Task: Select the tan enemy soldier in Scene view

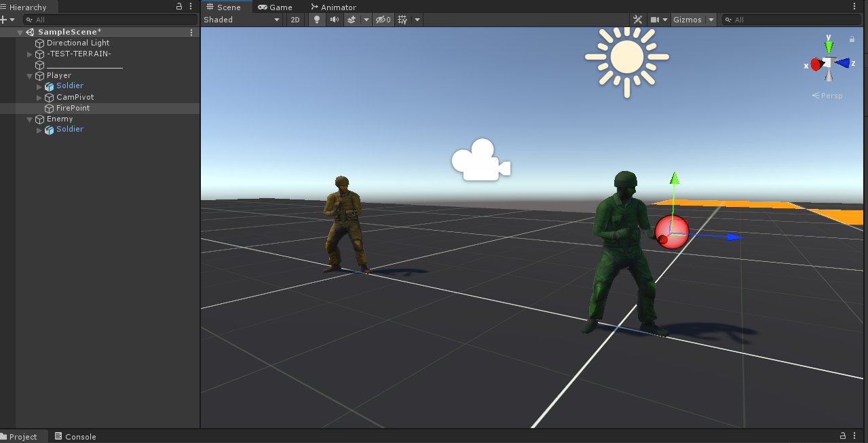Action: point(346,224)
